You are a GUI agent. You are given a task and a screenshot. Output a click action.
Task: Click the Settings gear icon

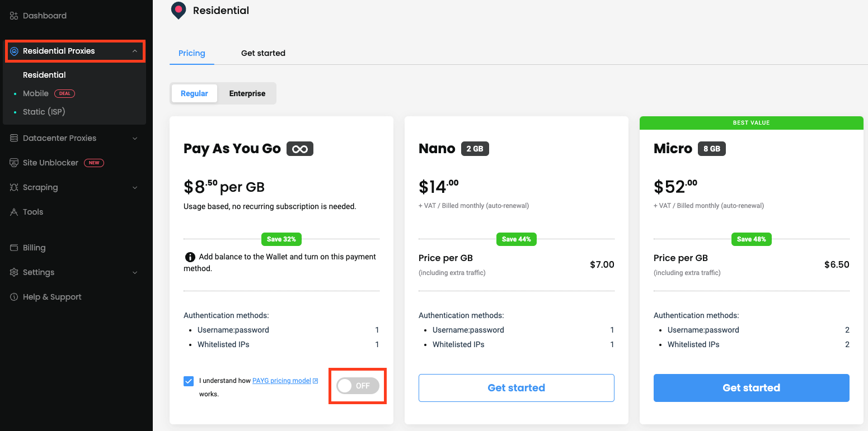14,272
